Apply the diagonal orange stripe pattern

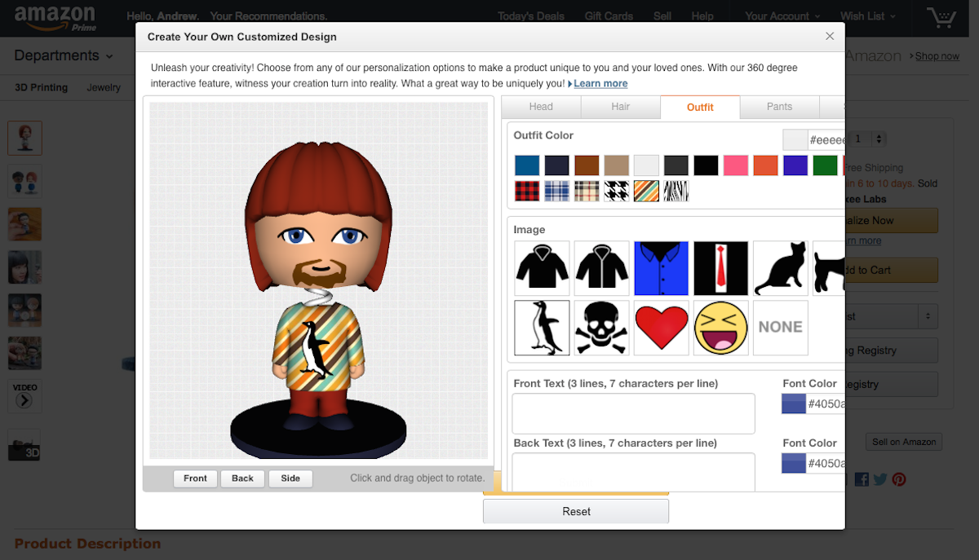click(x=646, y=192)
